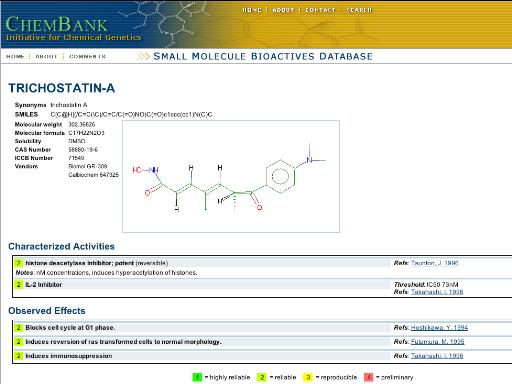Click the Observed Effects heading
The width and height of the screenshot is (512, 384).
point(47,311)
